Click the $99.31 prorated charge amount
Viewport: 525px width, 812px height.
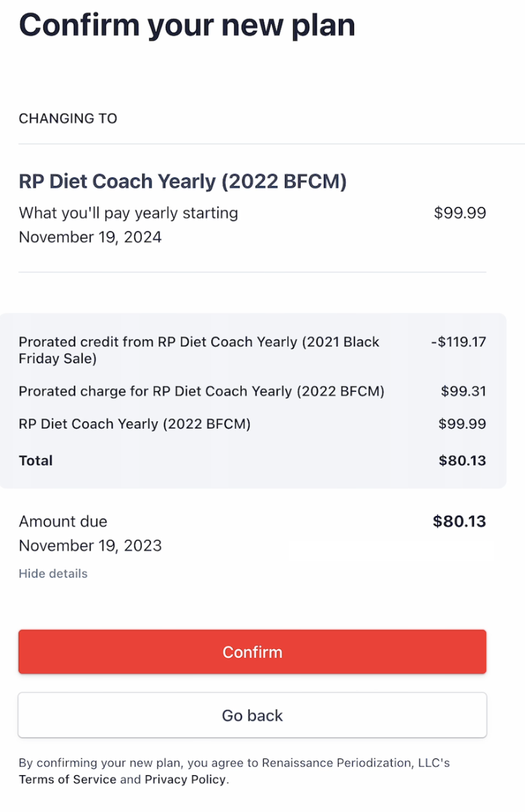[463, 391]
